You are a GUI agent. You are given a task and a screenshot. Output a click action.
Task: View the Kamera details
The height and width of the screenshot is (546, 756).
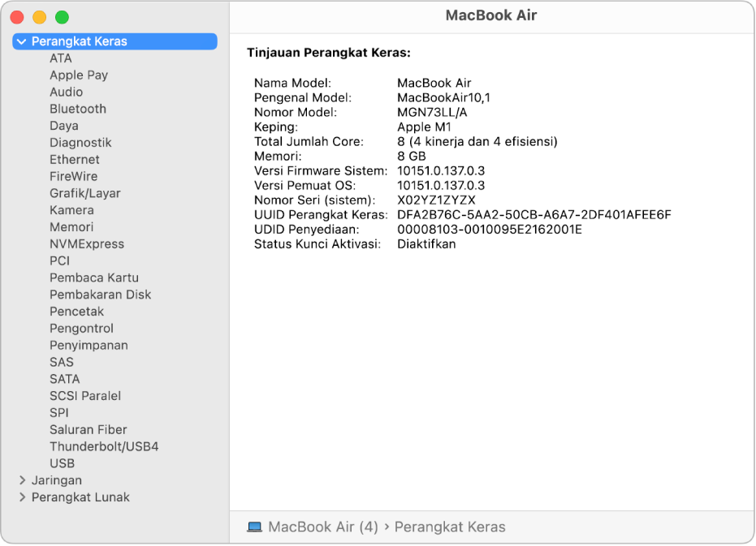71,210
